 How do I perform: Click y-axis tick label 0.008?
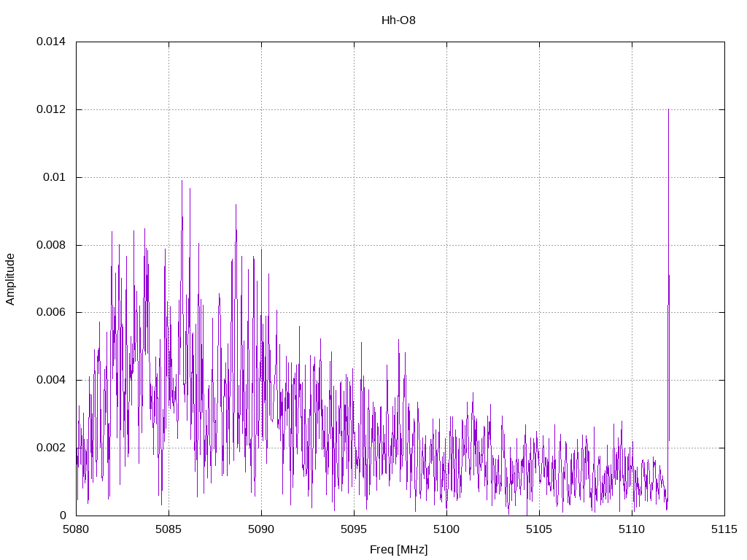(51, 245)
